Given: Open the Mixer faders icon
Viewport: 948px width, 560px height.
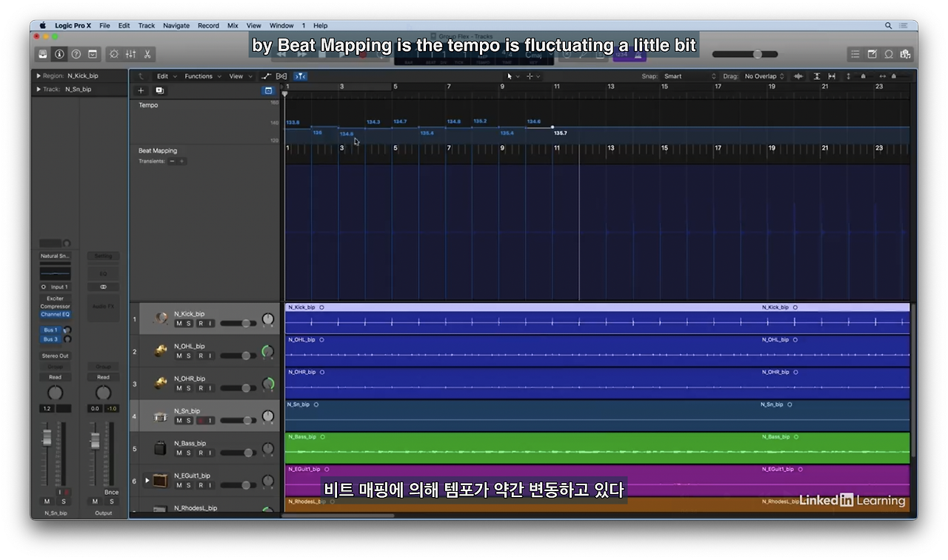Looking at the screenshot, I should 131,54.
